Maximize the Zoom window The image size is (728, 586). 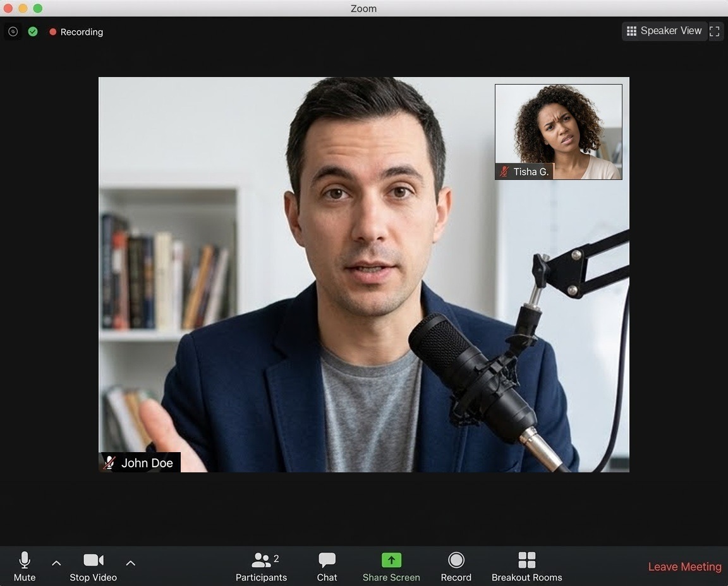pyautogui.click(x=38, y=8)
